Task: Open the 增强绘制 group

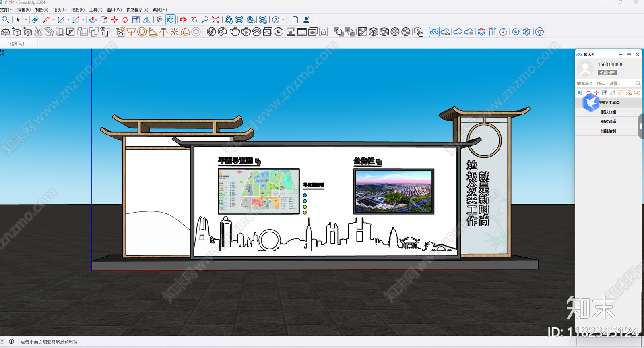Action: click(x=609, y=131)
